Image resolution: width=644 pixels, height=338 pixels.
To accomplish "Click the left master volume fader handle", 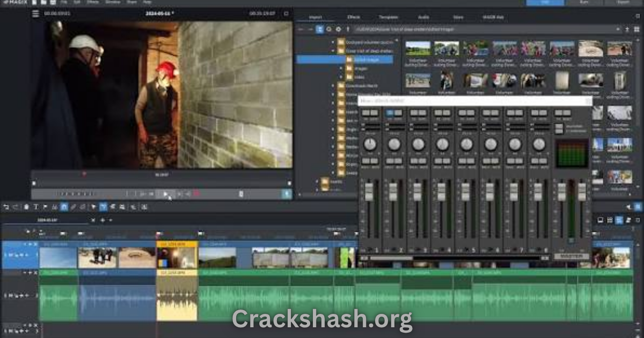I will click(561, 192).
